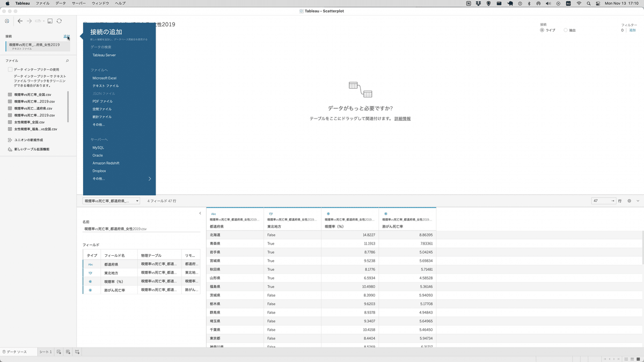Click the refresh data source icon

tap(59, 21)
